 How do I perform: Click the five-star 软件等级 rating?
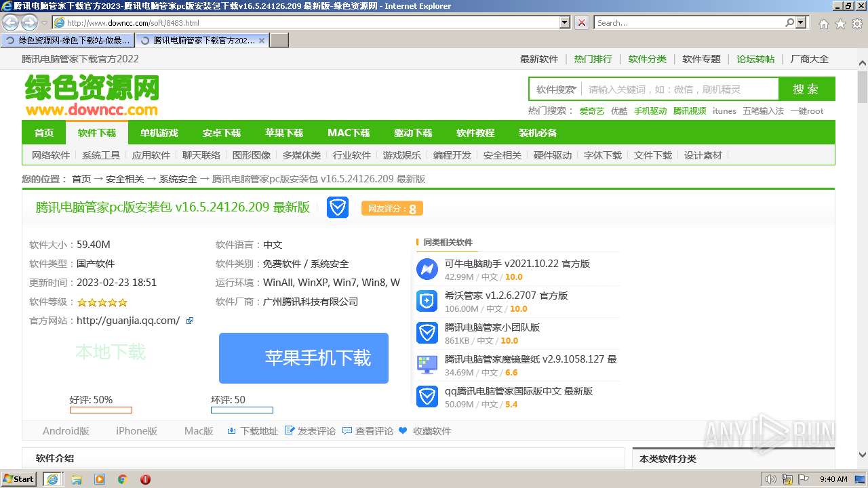click(102, 302)
